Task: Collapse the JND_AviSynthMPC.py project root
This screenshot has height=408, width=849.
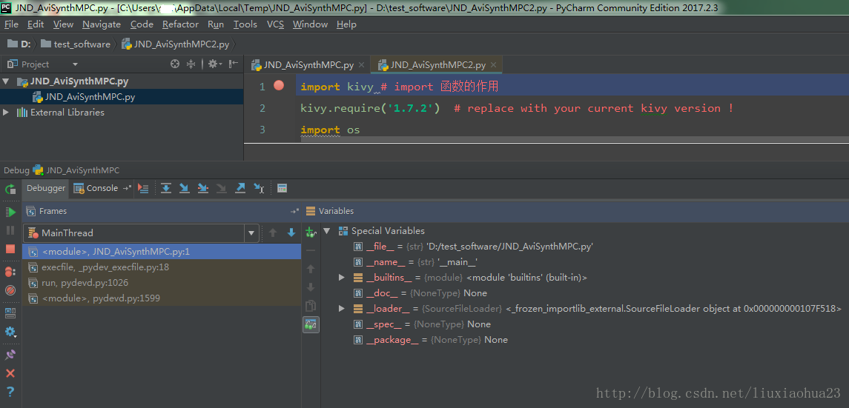Action: [x=6, y=82]
